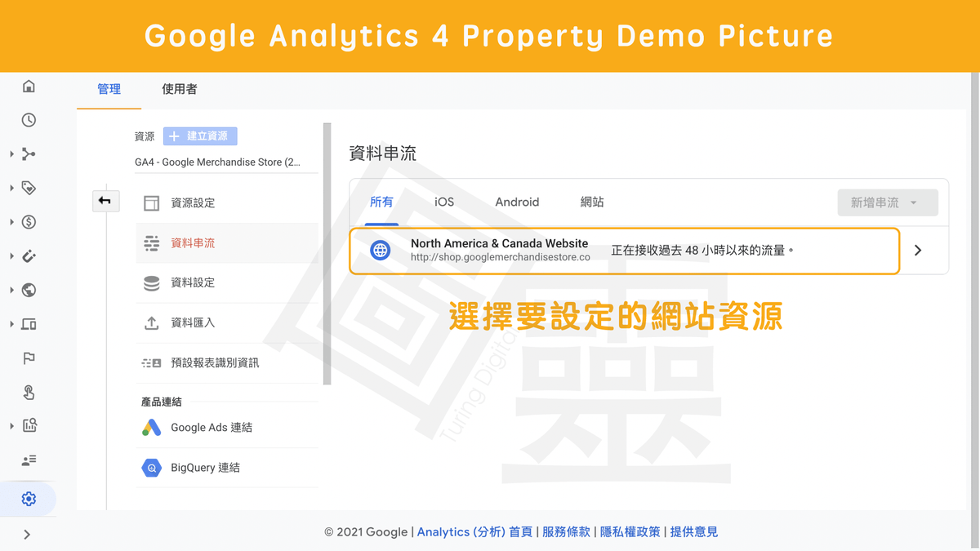
Task: Open the 隱私權政策 footer link
Action: pos(630,532)
